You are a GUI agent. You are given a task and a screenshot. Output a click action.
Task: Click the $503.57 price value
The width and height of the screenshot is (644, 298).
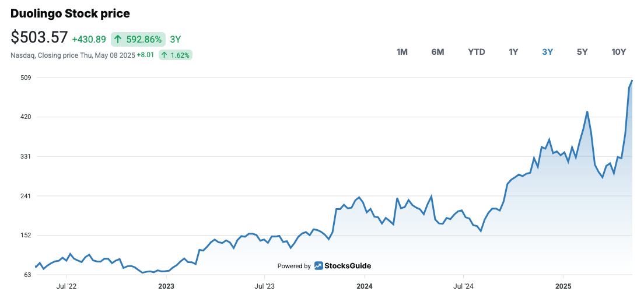pyautogui.click(x=39, y=38)
